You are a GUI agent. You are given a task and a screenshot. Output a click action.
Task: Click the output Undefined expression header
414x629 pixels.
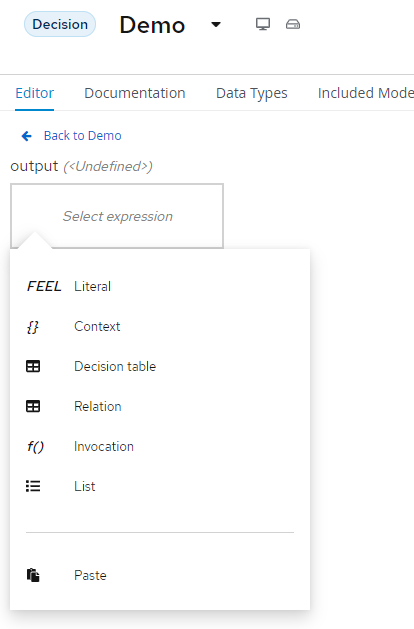[81, 166]
